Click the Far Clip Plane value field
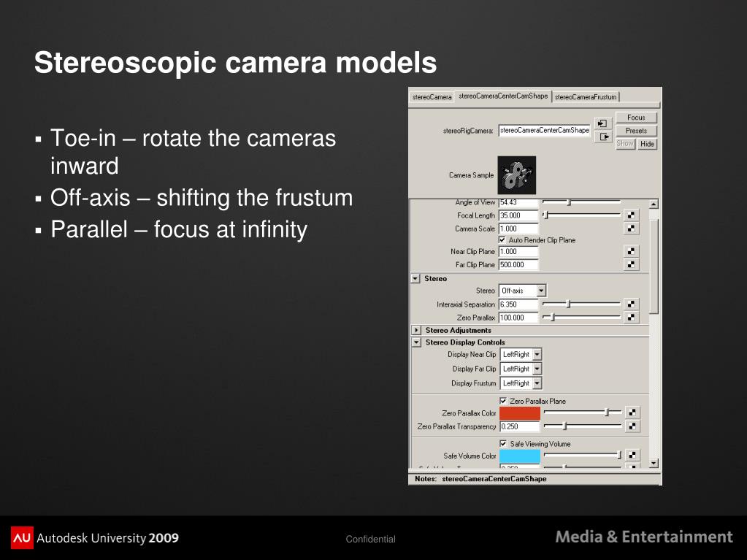 tap(518, 265)
